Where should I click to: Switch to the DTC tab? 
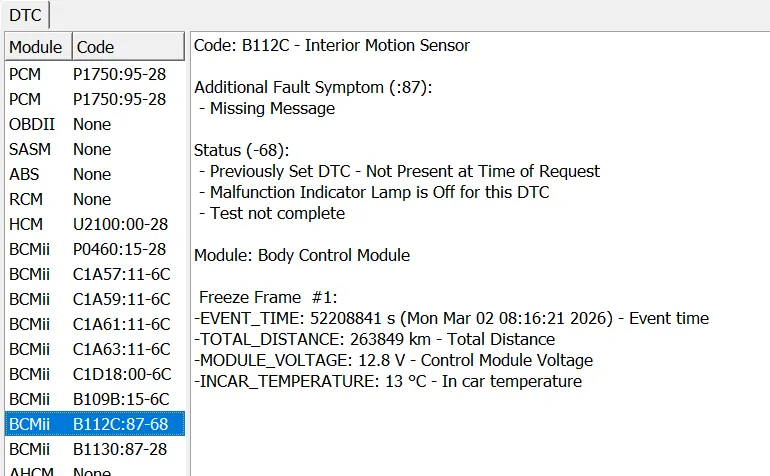(24, 14)
